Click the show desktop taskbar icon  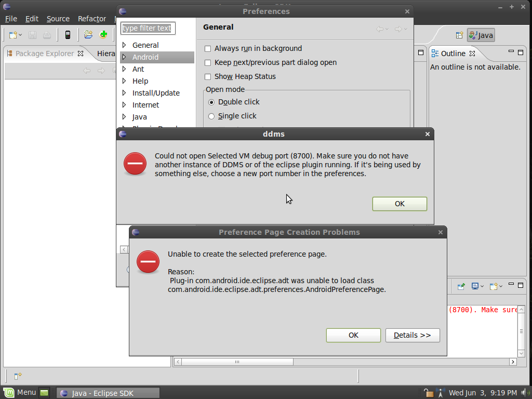click(x=44, y=393)
